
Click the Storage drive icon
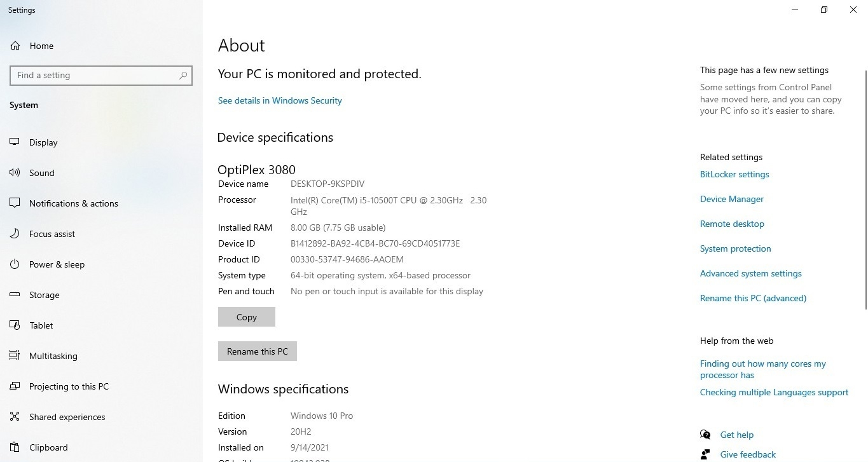[15, 295]
